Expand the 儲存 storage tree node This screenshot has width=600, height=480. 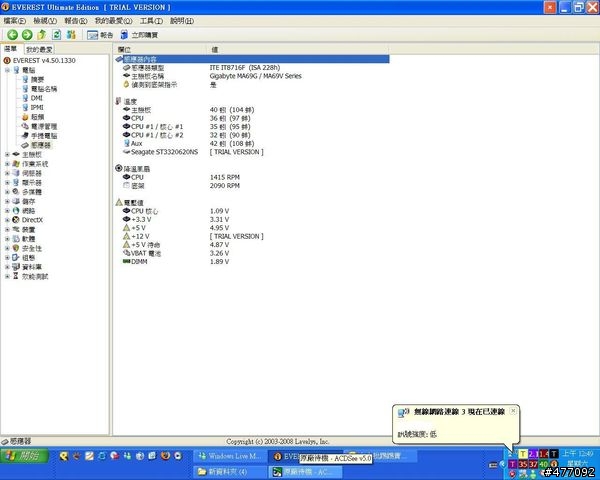pos(7,201)
